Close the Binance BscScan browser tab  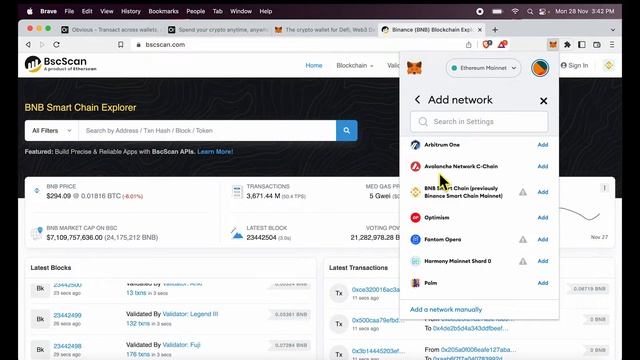pos(480,30)
